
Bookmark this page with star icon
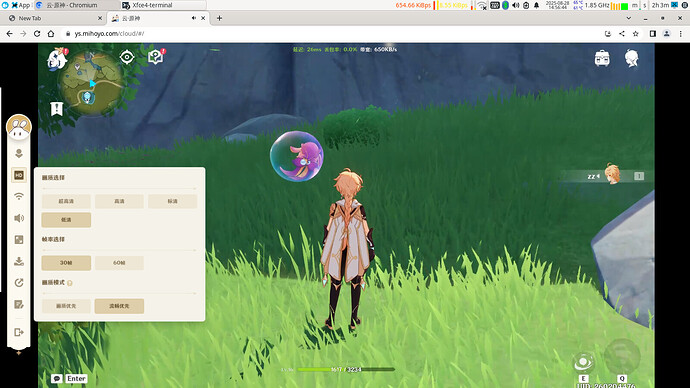point(635,33)
